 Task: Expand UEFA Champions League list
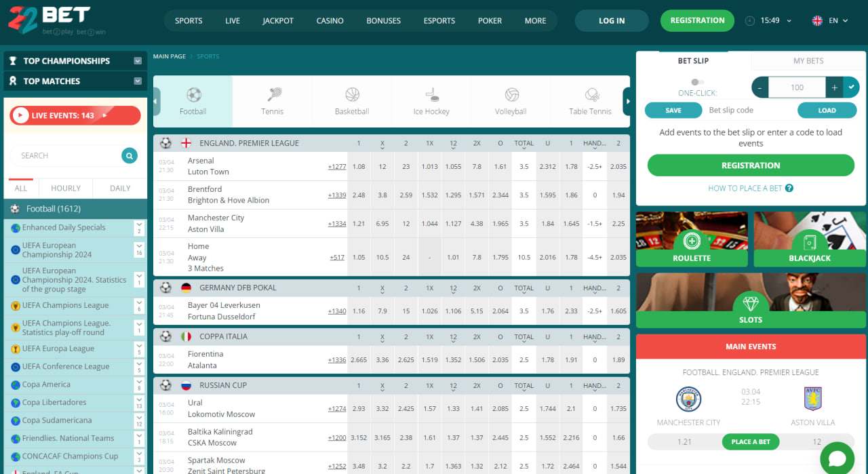[139, 306]
